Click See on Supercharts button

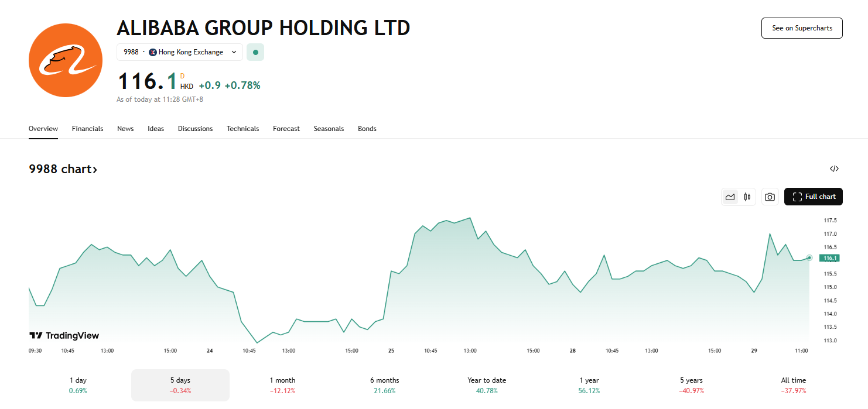(x=801, y=28)
